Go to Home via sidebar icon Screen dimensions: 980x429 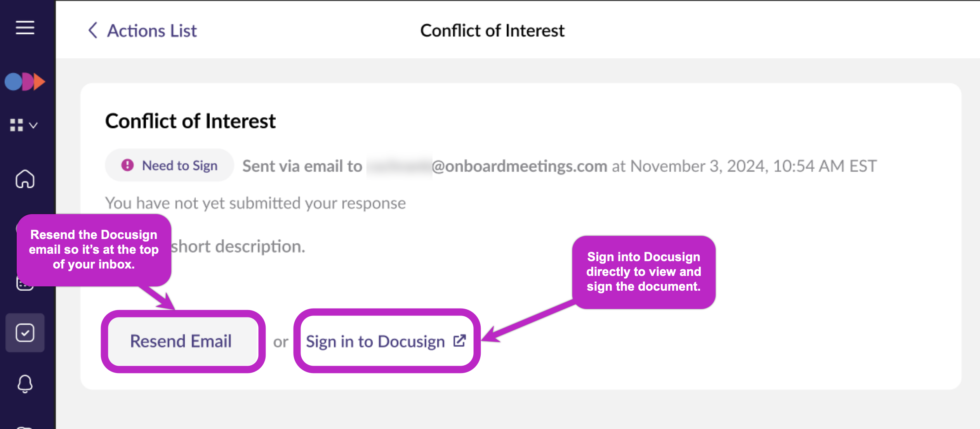point(25,179)
